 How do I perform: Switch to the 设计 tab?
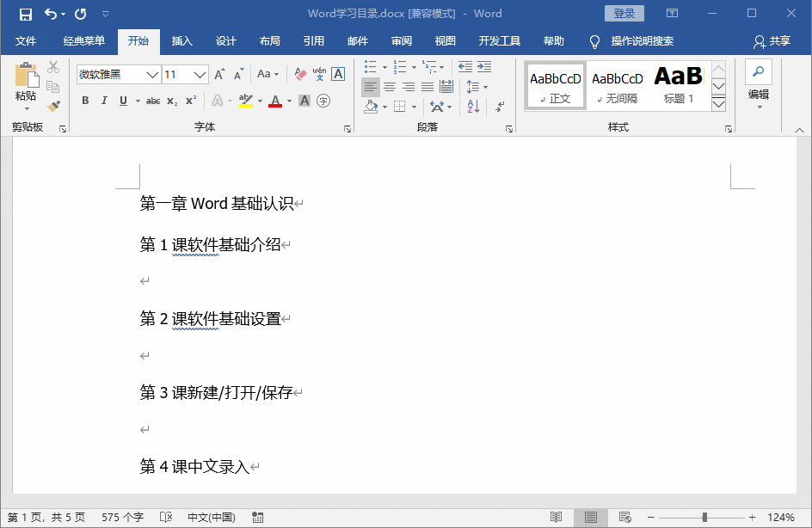tap(225, 41)
